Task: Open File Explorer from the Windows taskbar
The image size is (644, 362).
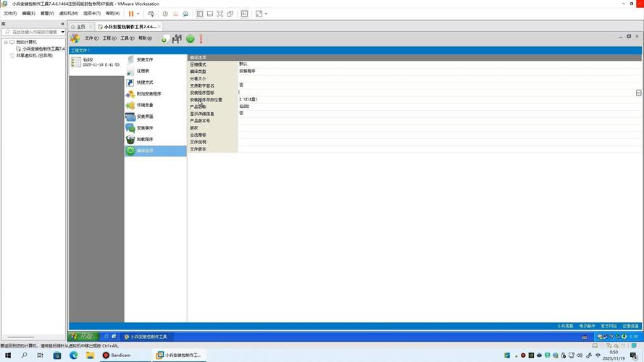Action: pos(90,355)
